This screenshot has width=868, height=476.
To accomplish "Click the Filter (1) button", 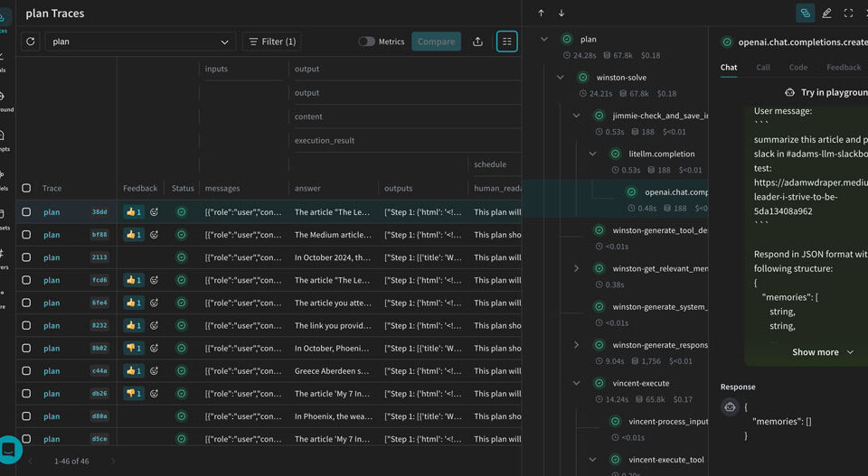I will pos(271,42).
